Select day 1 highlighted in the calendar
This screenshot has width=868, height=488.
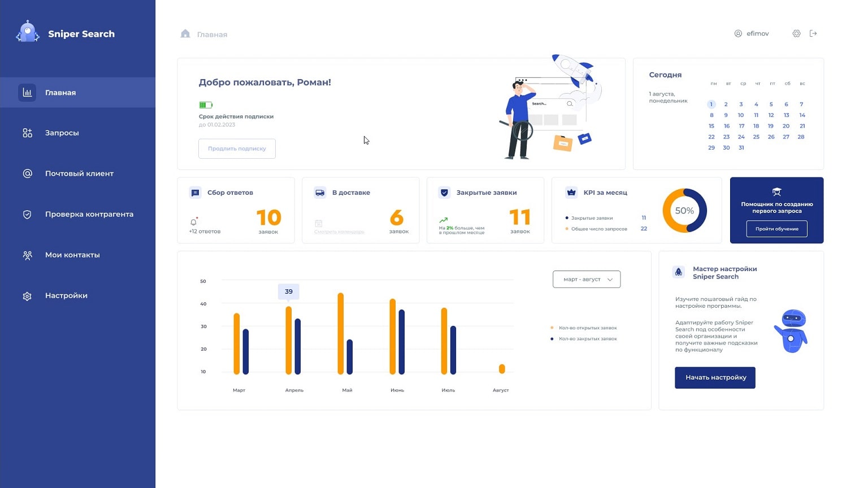point(711,104)
